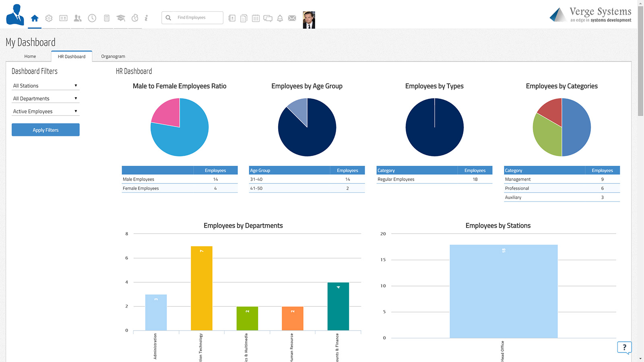Screen dimensions: 644x362
Task: Expand the All Departments dropdown
Action: click(45, 99)
